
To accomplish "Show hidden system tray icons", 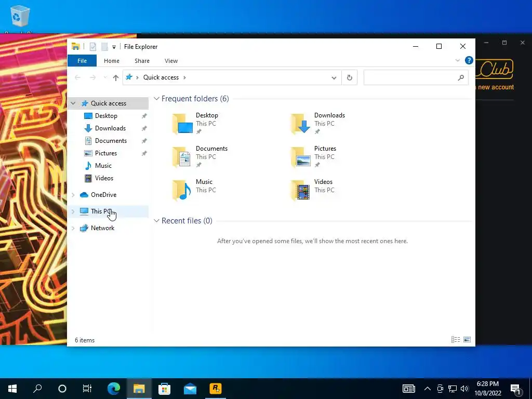I will click(428, 389).
